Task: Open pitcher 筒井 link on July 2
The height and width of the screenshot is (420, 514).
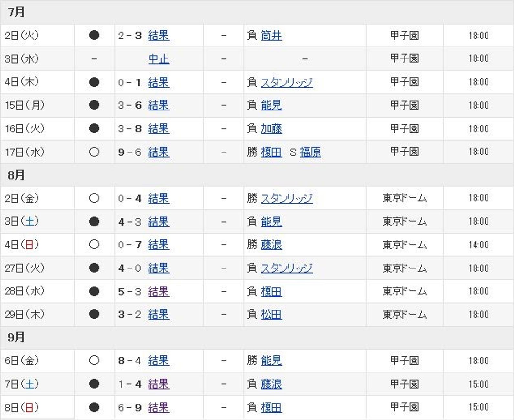Action: point(271,35)
